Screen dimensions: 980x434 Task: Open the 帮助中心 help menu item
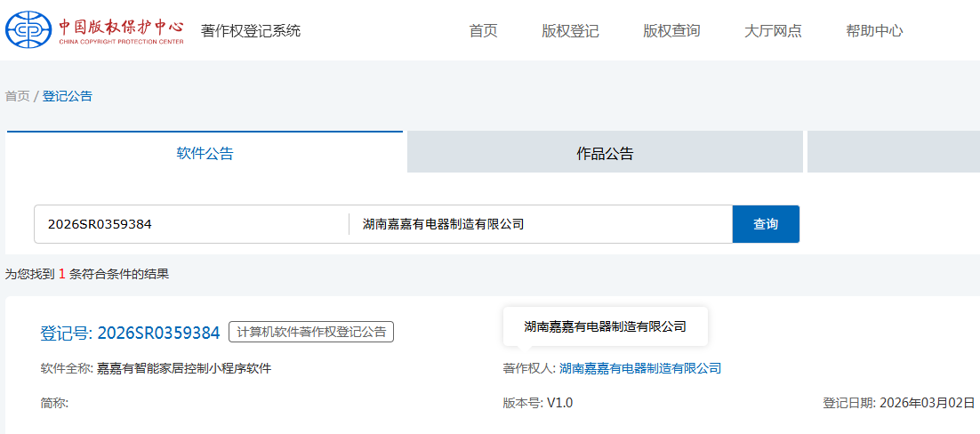(x=874, y=31)
